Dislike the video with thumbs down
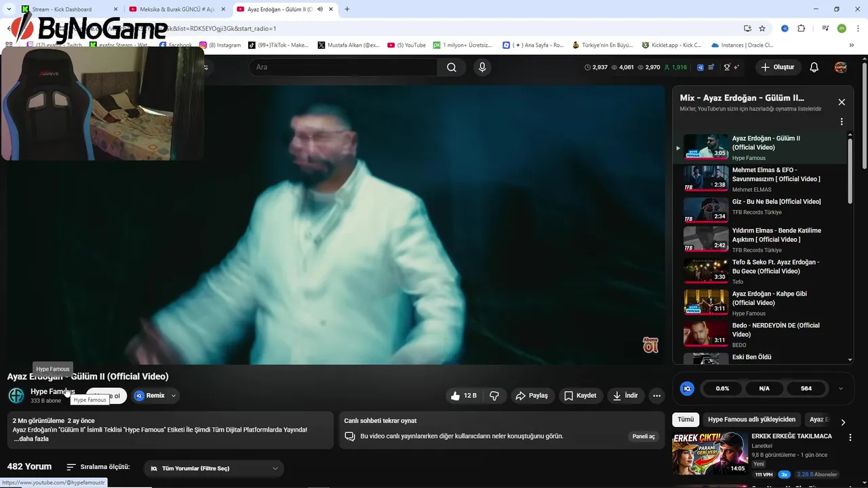 point(495,396)
